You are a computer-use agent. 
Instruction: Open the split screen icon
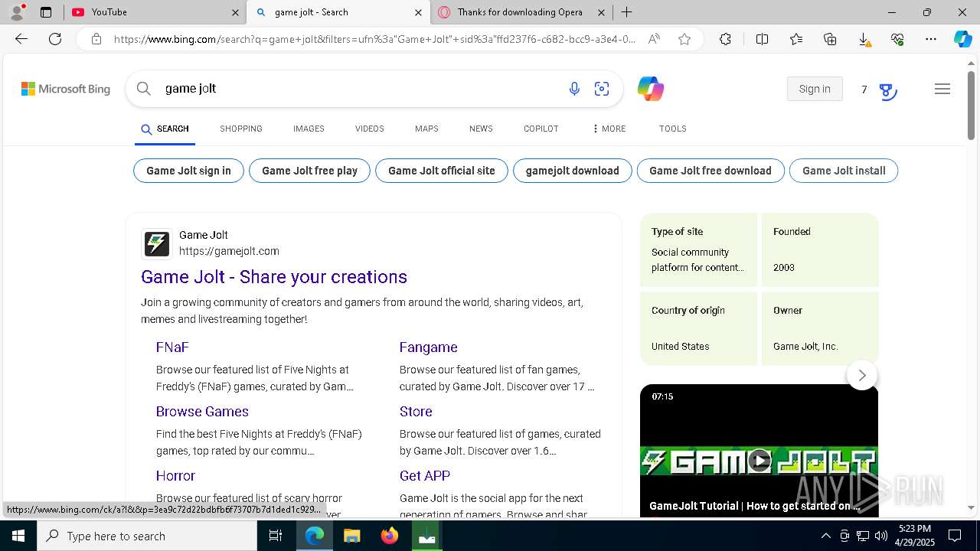762,39
